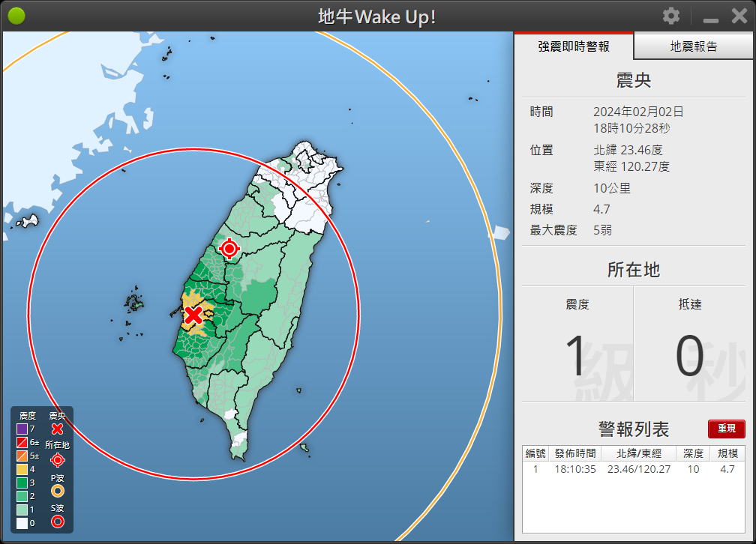Click the intensity 7 purple swatch

22,429
